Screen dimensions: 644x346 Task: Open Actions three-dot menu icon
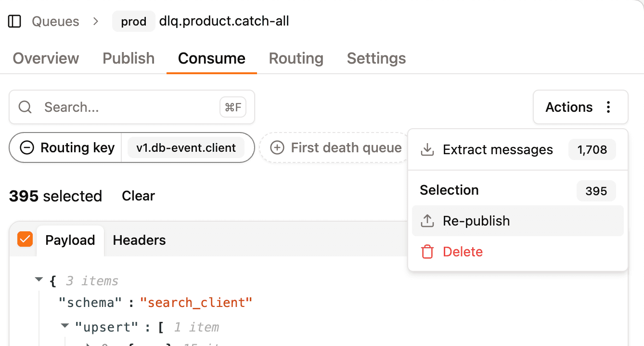pyautogui.click(x=608, y=107)
